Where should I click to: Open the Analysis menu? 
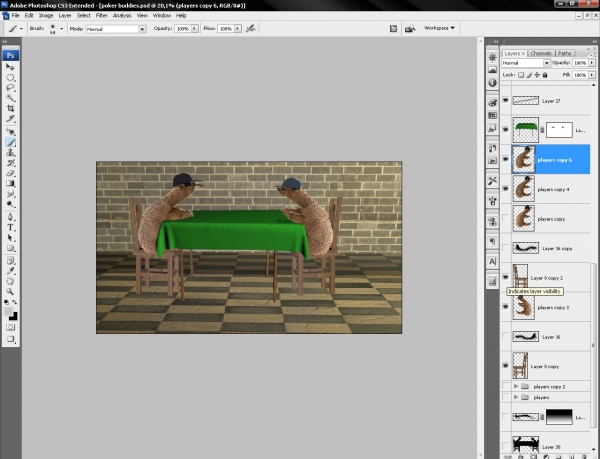click(x=122, y=16)
